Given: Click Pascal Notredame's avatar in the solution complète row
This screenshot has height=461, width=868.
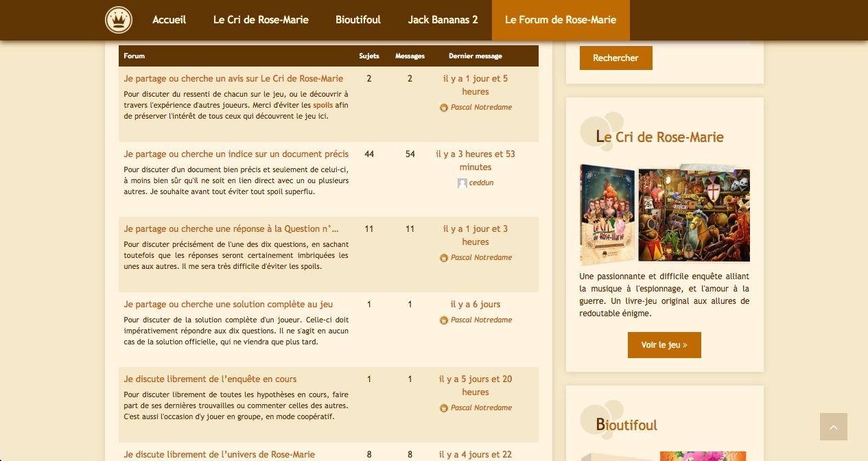Looking at the screenshot, I should tap(444, 320).
